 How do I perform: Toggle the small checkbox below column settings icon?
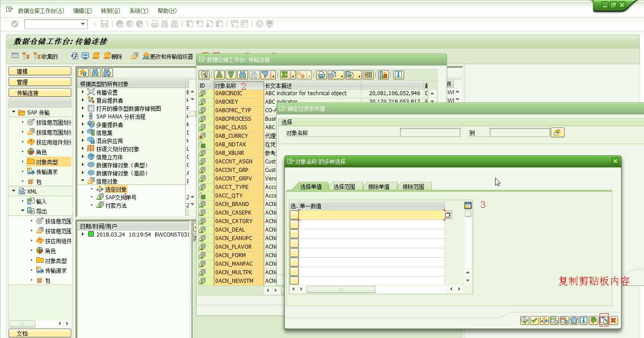tap(468, 214)
